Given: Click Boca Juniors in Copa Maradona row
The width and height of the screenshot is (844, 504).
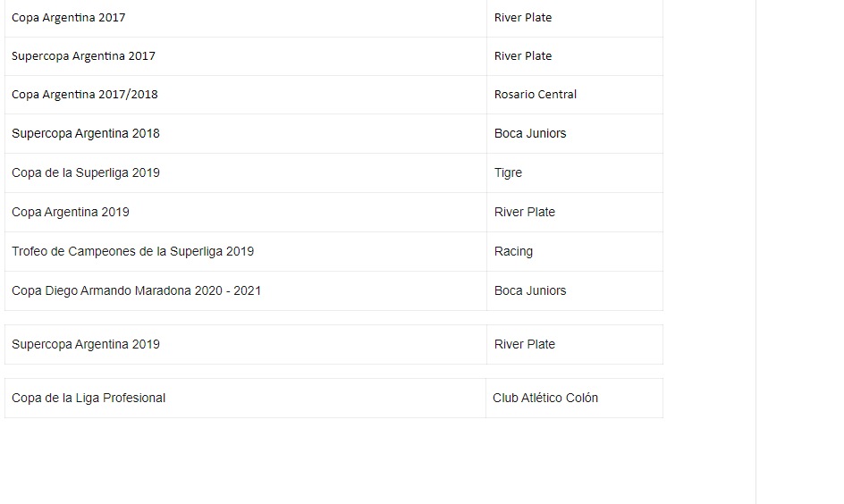Looking at the screenshot, I should [575, 290].
